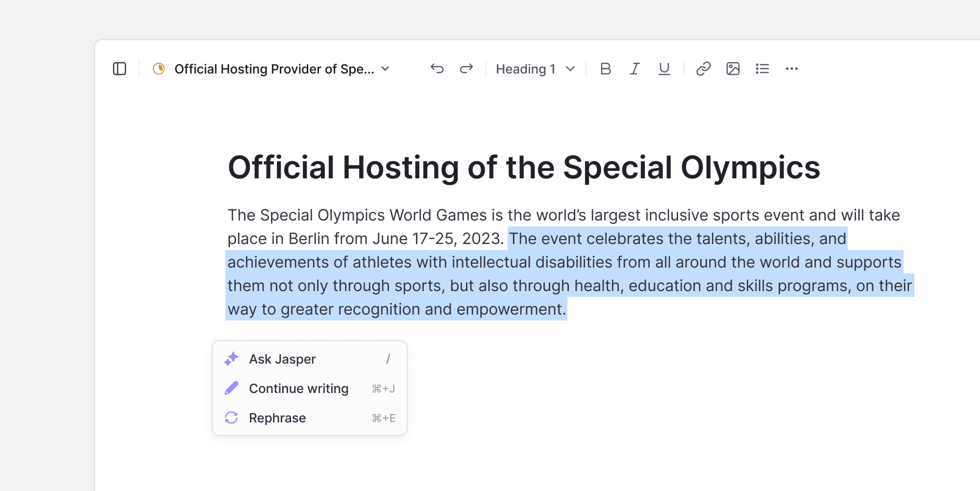Click the redo arrow icon
980x491 pixels.
click(466, 69)
